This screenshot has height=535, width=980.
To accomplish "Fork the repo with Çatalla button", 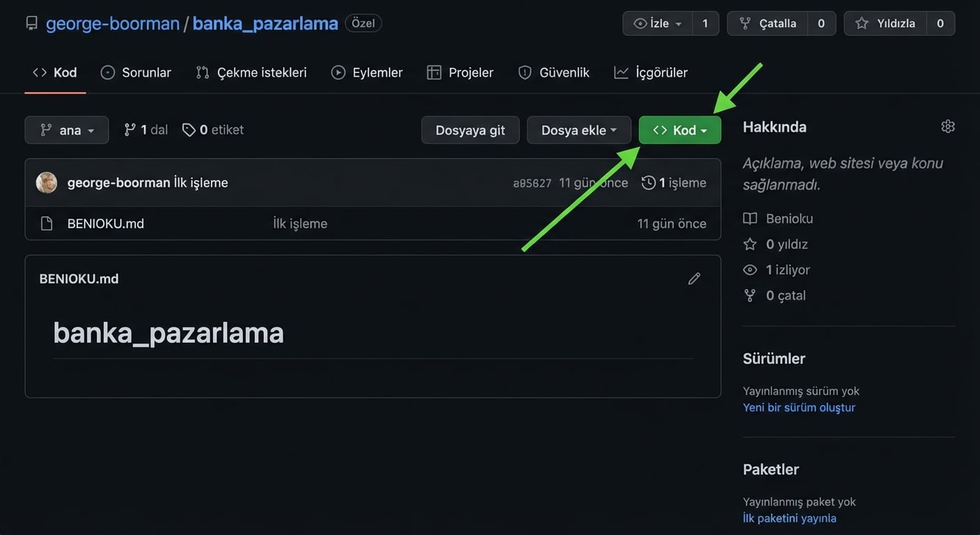I will click(768, 24).
